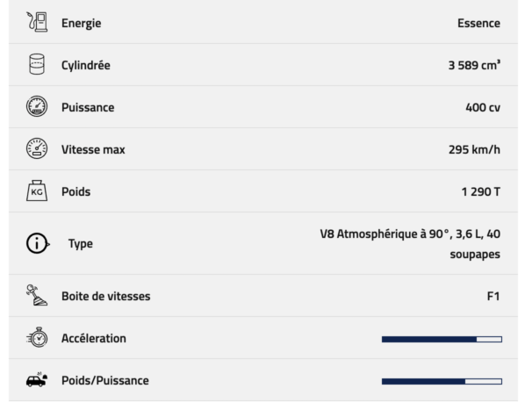
Task: Click the KG weight icon beside Poids
Action: point(37,191)
